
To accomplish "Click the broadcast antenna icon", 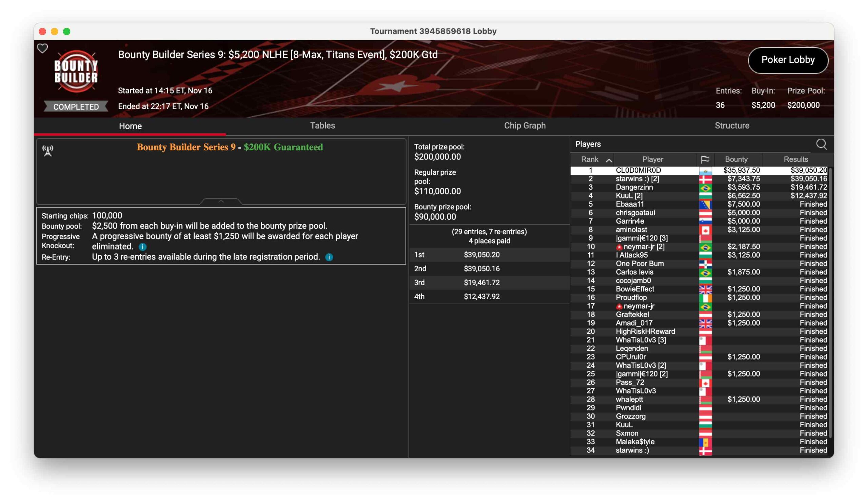I will coord(48,151).
